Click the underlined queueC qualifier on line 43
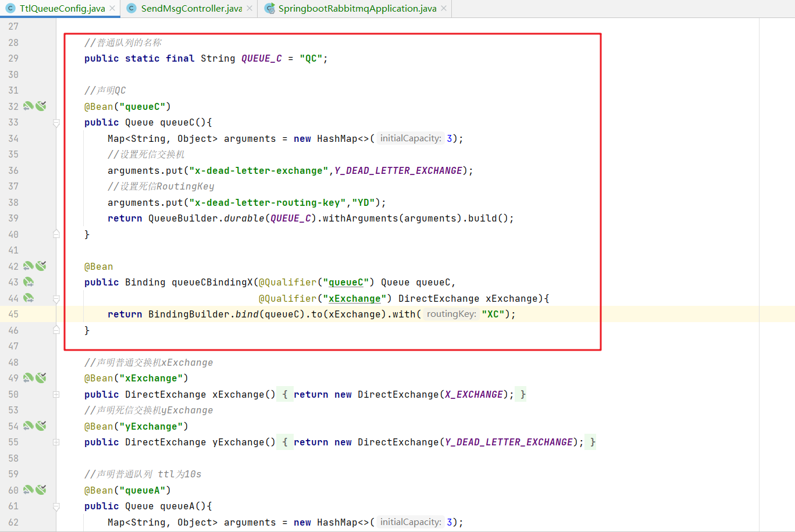The height and width of the screenshot is (532, 795). [346, 283]
